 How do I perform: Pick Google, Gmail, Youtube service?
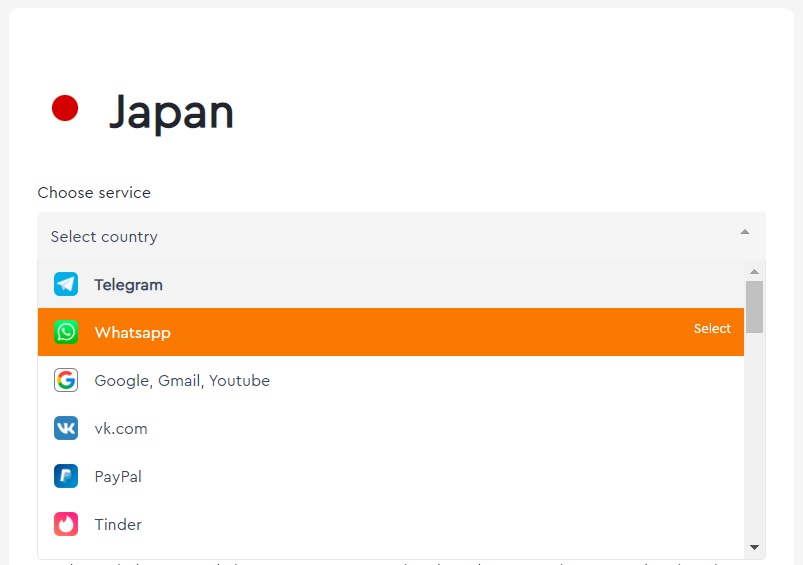point(391,380)
